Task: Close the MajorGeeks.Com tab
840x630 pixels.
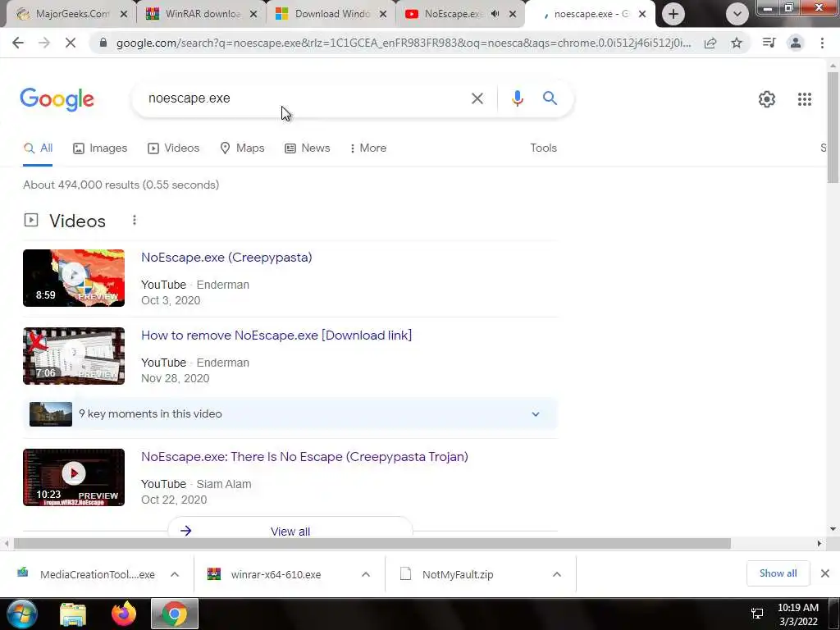Action: [x=124, y=15]
